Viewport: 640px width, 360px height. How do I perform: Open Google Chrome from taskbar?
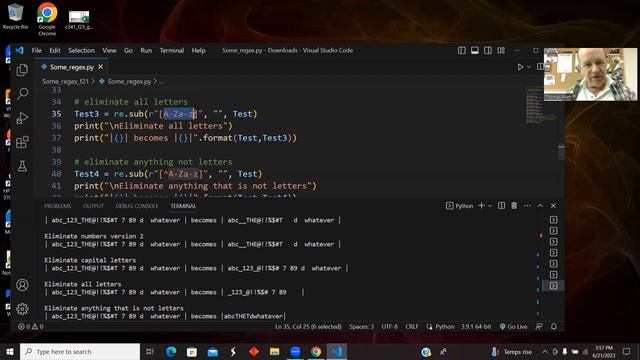pos(316,351)
